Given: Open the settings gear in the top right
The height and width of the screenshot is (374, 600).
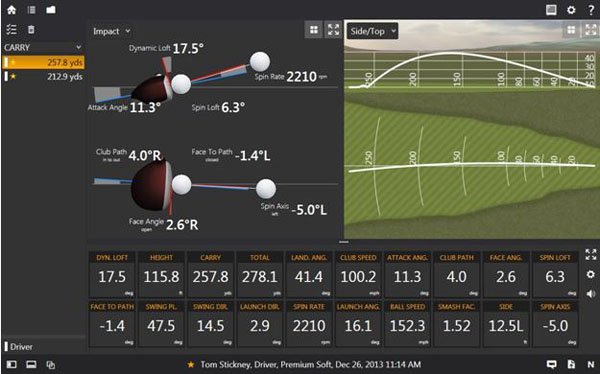Looking at the screenshot, I should (571, 10).
